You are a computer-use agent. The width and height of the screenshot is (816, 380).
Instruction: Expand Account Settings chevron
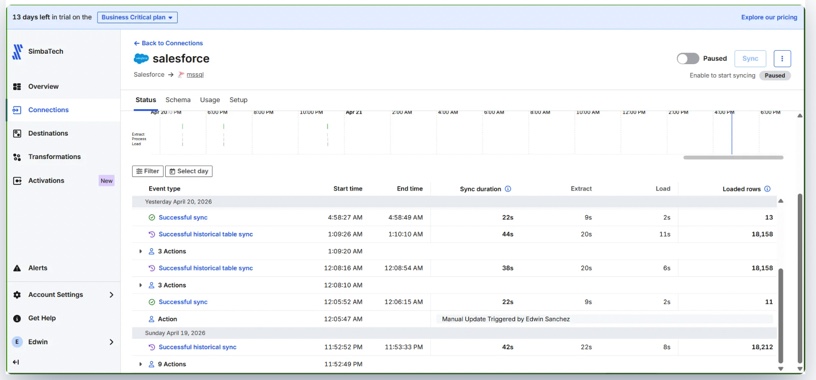coord(111,295)
